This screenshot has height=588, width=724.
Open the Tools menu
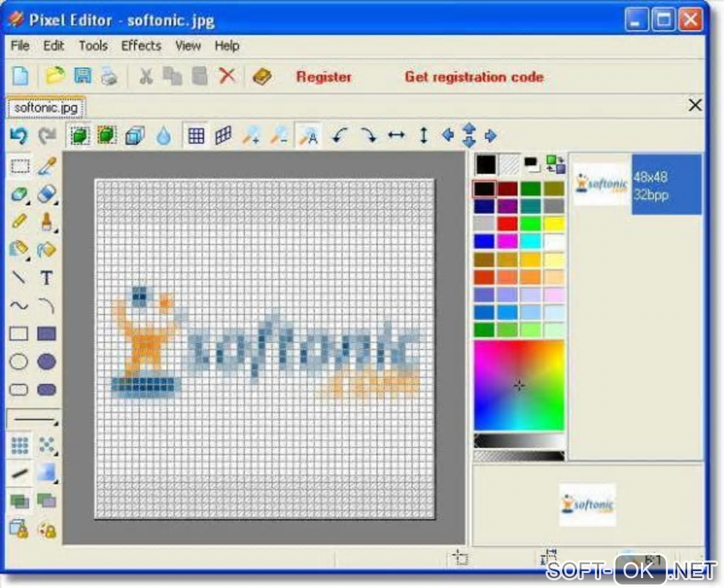point(93,45)
